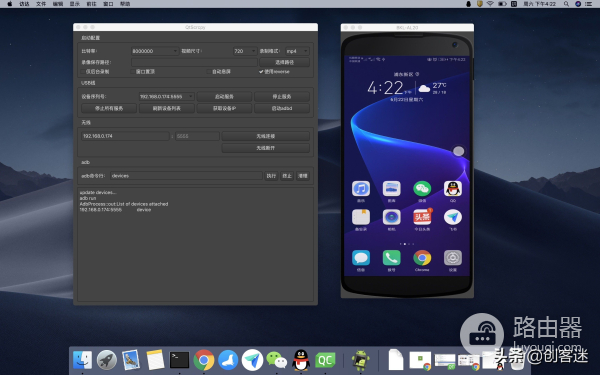Image resolution: width=600 pixels, height=375 pixels.
Task: Open the Window menu in the menu bar
Action: [108, 4]
